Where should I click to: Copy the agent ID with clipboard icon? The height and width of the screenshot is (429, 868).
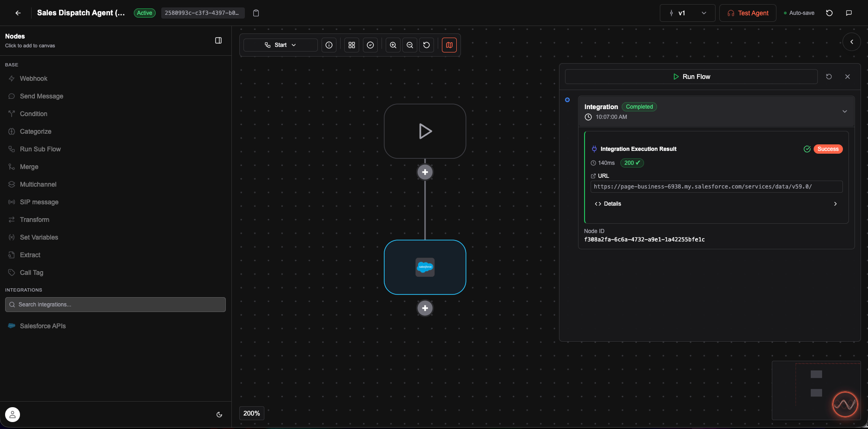point(256,13)
